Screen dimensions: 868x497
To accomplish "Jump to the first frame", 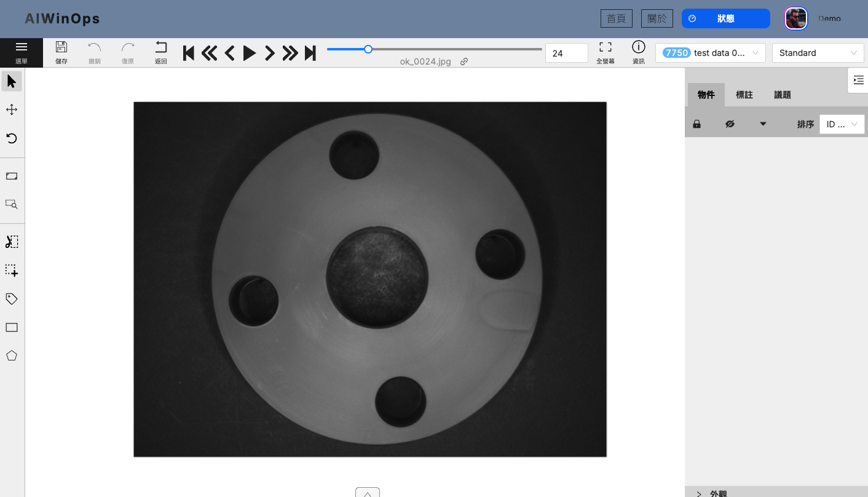I will tap(189, 53).
